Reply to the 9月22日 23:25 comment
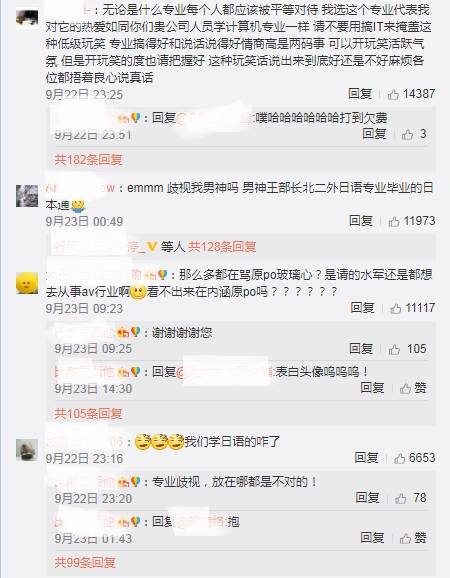450x578 pixels. tap(360, 94)
